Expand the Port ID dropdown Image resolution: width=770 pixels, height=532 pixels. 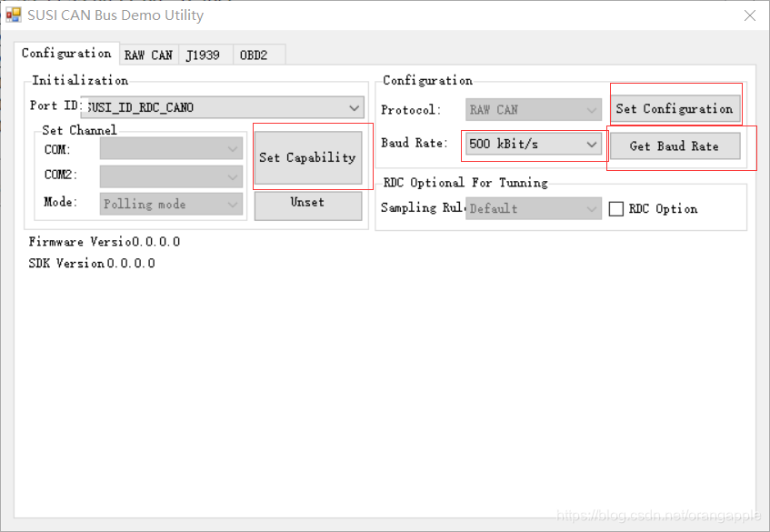pos(223,107)
